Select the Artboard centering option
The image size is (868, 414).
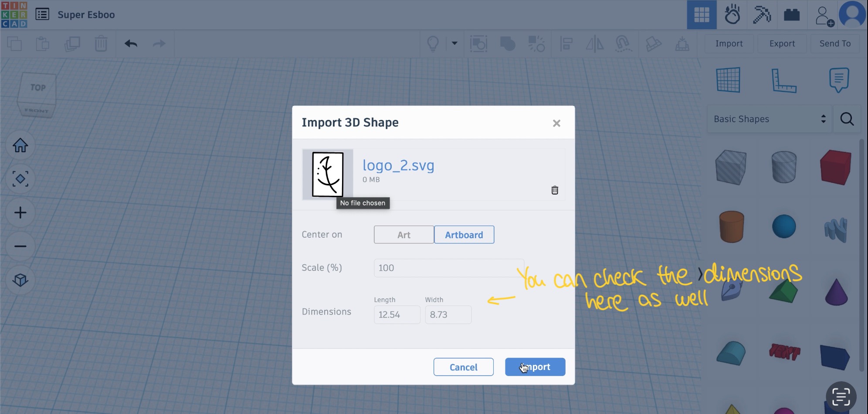[x=464, y=234]
